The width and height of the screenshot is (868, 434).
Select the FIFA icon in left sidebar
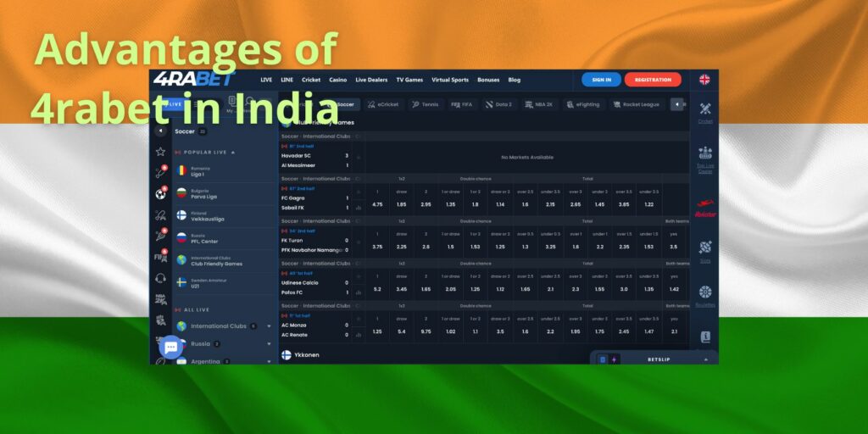point(160,258)
